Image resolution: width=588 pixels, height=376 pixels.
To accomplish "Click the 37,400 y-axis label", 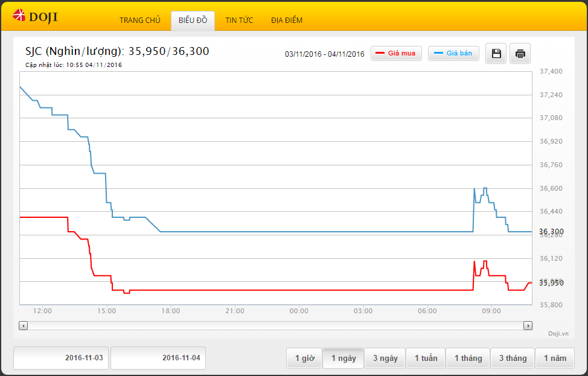I will click(x=551, y=71).
